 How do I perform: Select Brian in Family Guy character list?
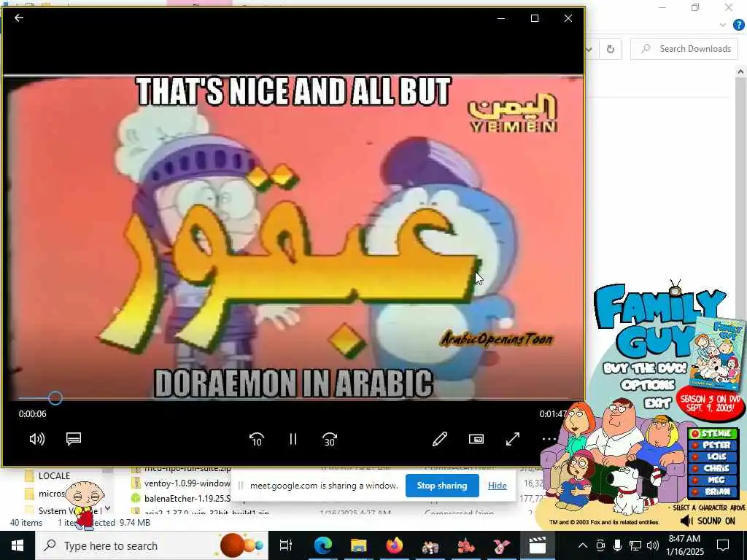click(x=713, y=491)
